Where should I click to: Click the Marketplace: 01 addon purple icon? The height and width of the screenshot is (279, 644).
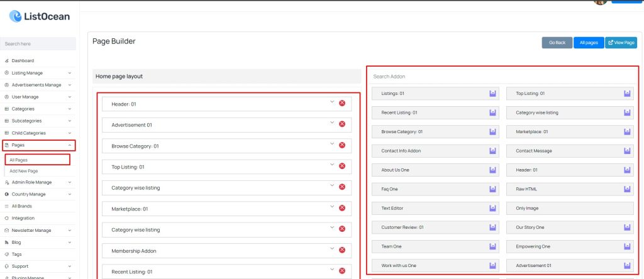click(627, 132)
